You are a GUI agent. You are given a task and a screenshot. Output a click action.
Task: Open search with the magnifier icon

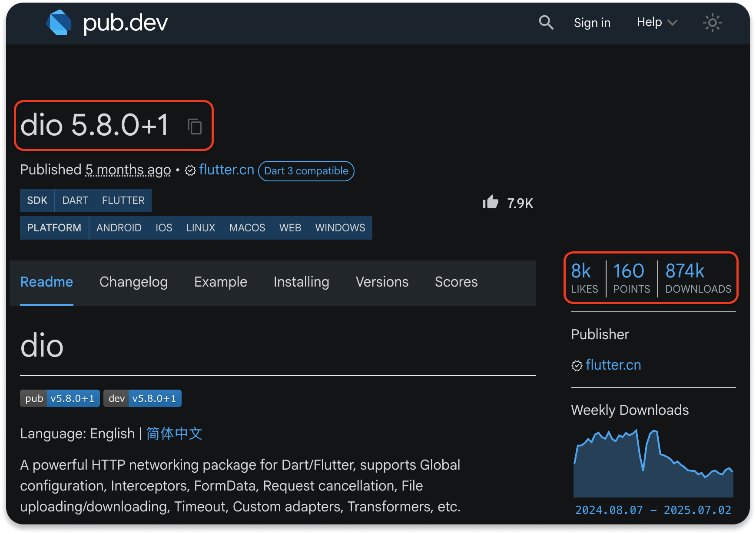point(546,23)
